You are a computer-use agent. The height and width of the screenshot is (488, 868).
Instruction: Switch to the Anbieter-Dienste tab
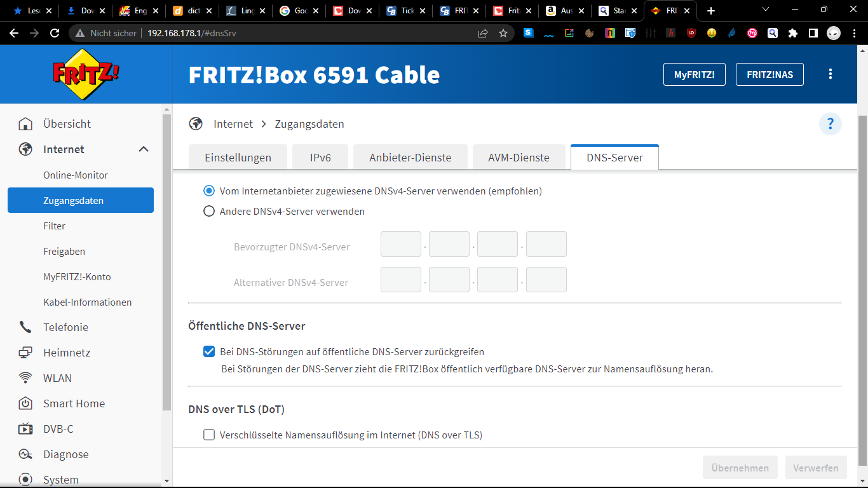pyautogui.click(x=410, y=158)
